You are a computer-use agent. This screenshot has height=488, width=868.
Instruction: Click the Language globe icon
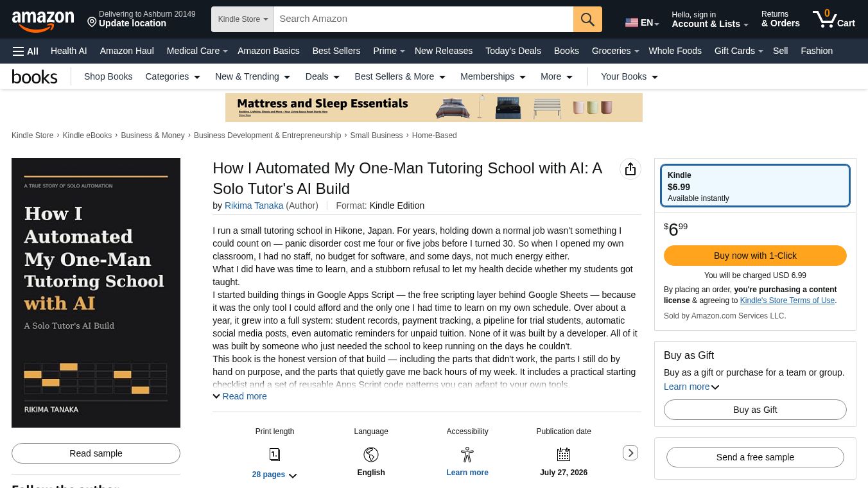pyautogui.click(x=371, y=455)
